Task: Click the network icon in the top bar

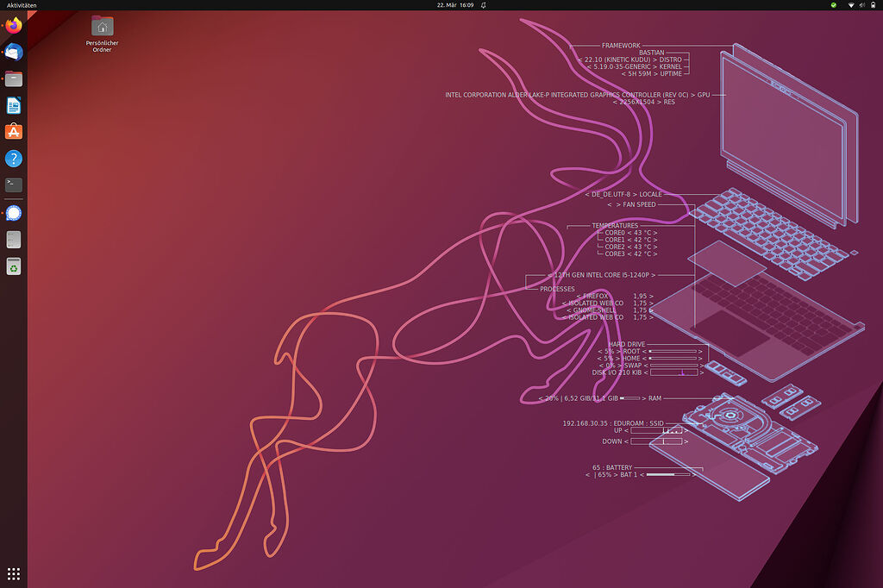Action: point(851,5)
